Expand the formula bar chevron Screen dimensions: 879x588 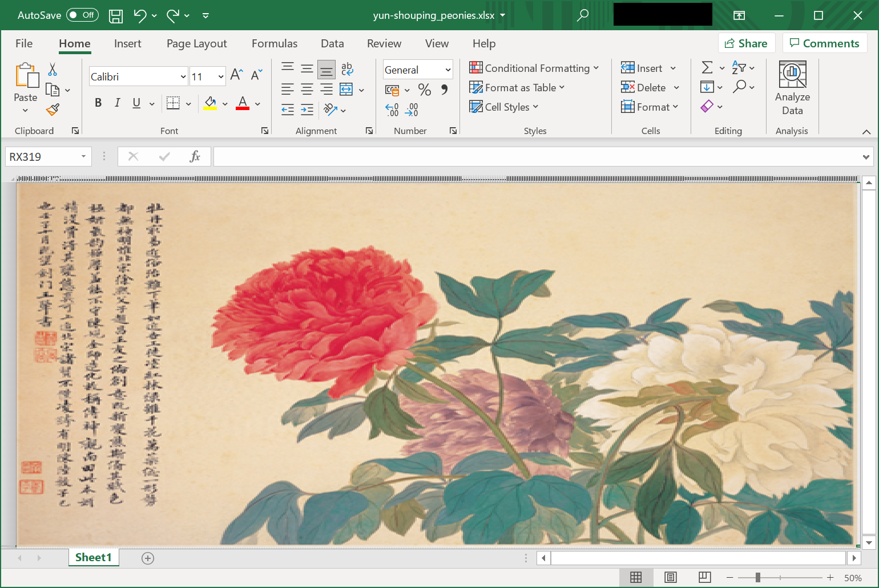click(866, 157)
